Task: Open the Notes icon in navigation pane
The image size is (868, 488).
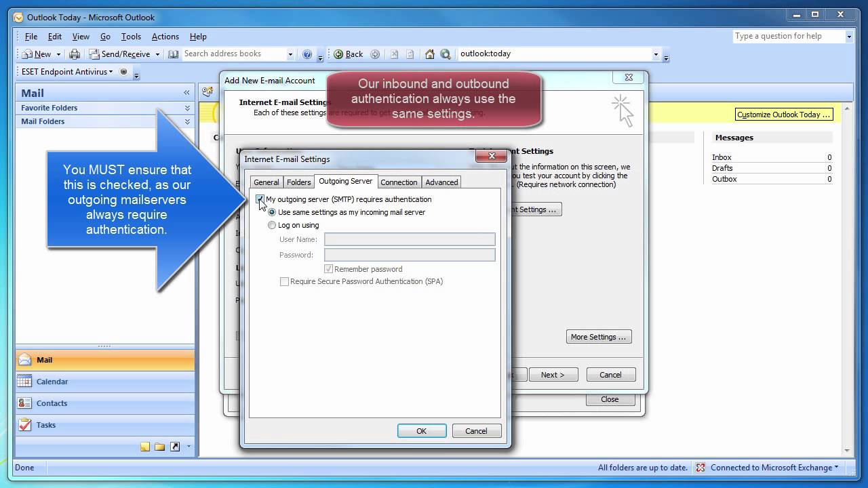Action: (x=145, y=447)
